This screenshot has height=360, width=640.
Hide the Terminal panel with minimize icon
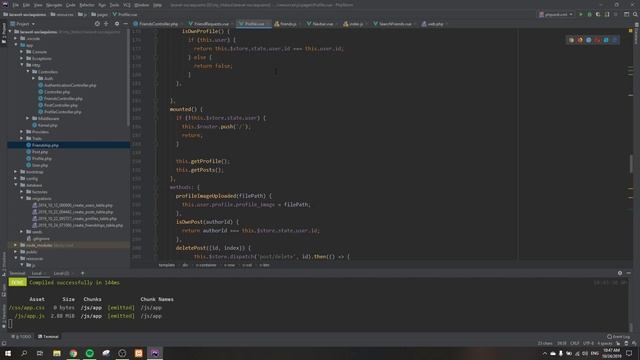[x=629, y=273]
